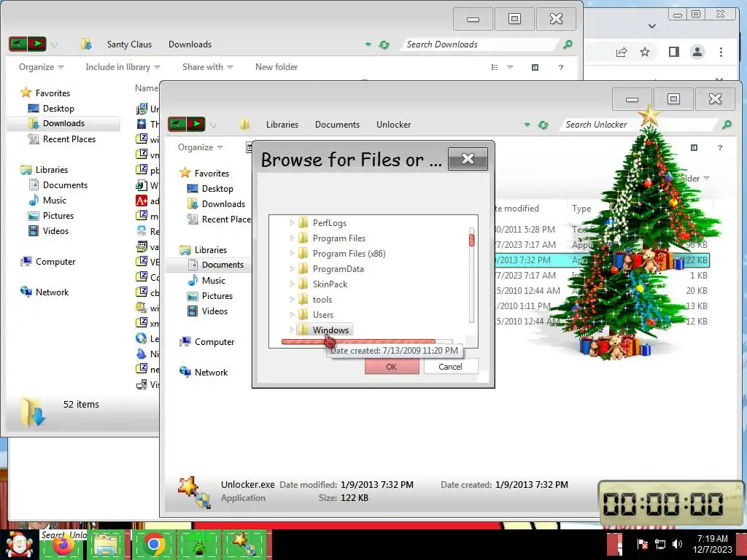Open view options dropdown in Downloads window
Screen dimensions: 747x560
(x=510, y=67)
